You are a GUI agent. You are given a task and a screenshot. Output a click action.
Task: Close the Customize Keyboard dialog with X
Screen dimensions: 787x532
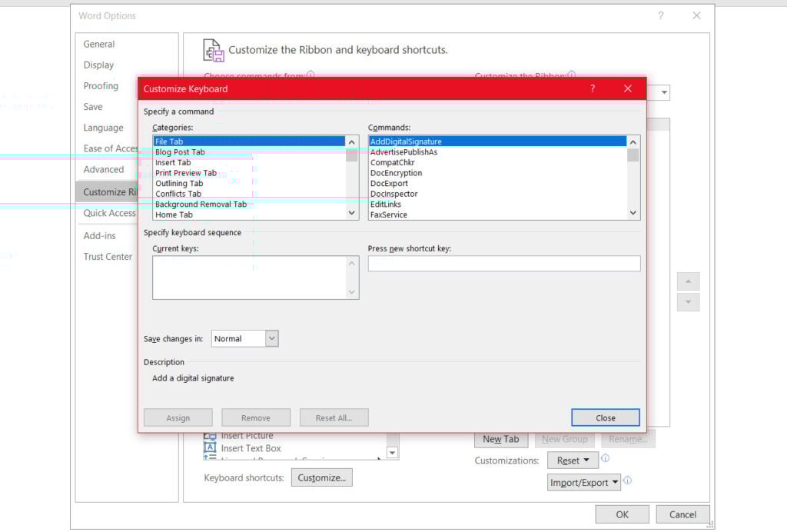(x=627, y=89)
